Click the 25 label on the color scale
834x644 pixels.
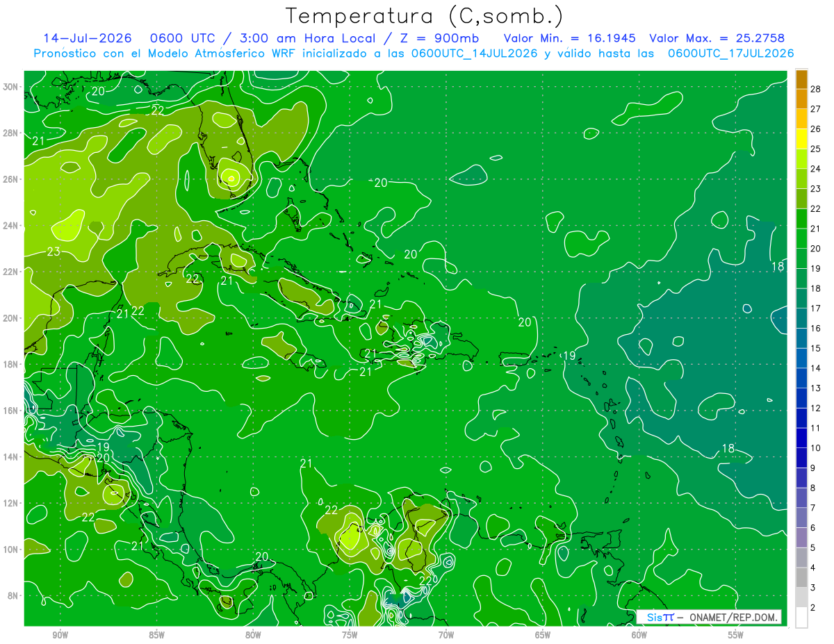[x=815, y=149]
